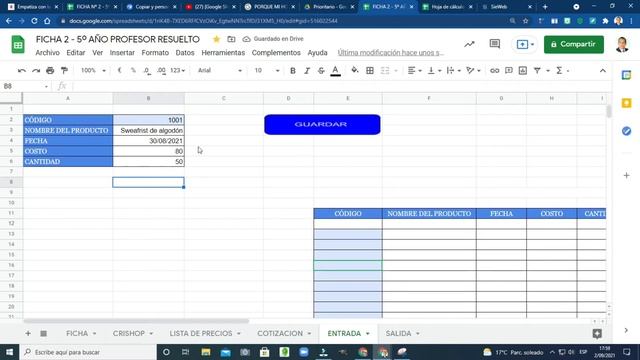Screen dimensions: 640x360
Task: Add a new sheet
Action: click(28, 333)
